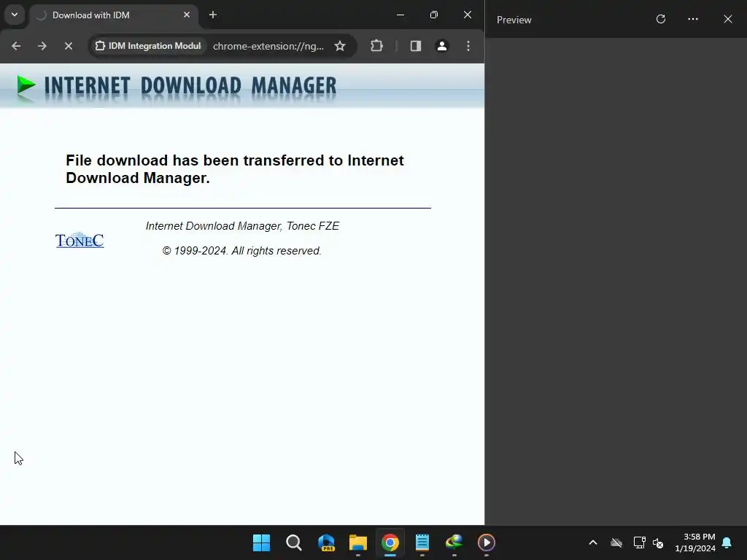
Task: Click the 'File download has been transferred' heading
Action: (x=234, y=169)
